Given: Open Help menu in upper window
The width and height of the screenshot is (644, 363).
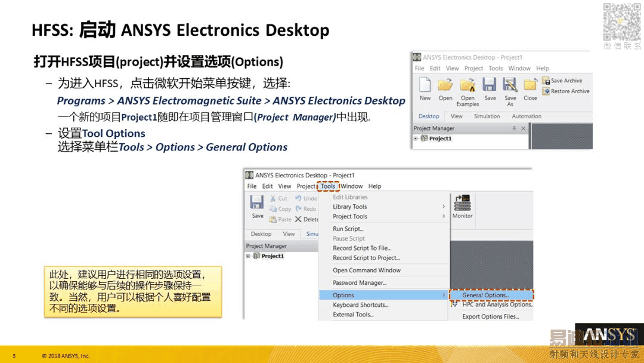Looking at the screenshot, I should click(543, 68).
